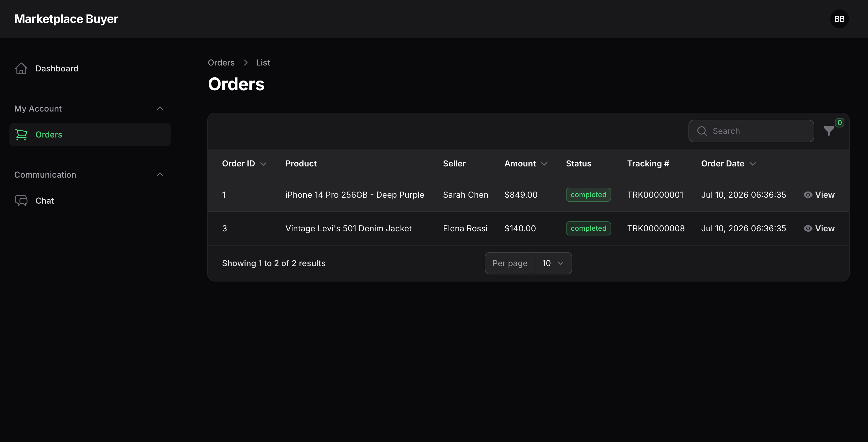Open the table filter funnel icon
The image size is (868, 442).
828,131
